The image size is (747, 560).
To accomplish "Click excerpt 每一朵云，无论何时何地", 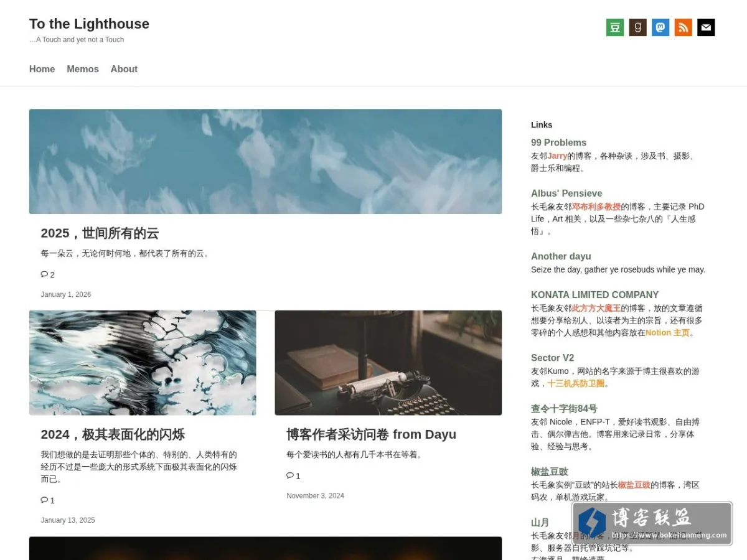I will pyautogui.click(x=126, y=254).
